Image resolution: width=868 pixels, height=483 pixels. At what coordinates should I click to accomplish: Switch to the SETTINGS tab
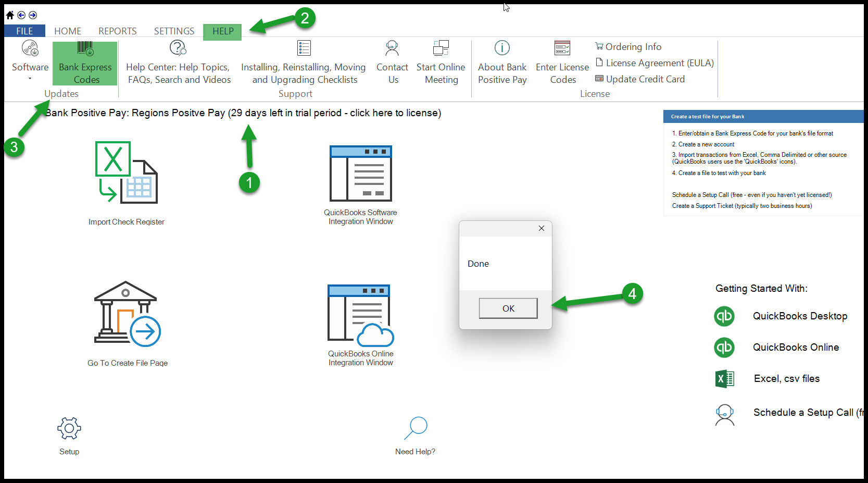point(174,31)
